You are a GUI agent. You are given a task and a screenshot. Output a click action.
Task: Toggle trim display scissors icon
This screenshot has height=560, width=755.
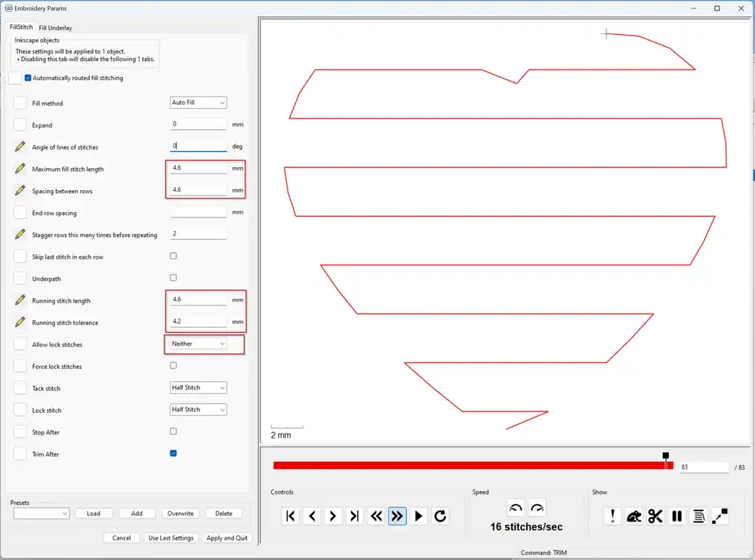pyautogui.click(x=655, y=516)
